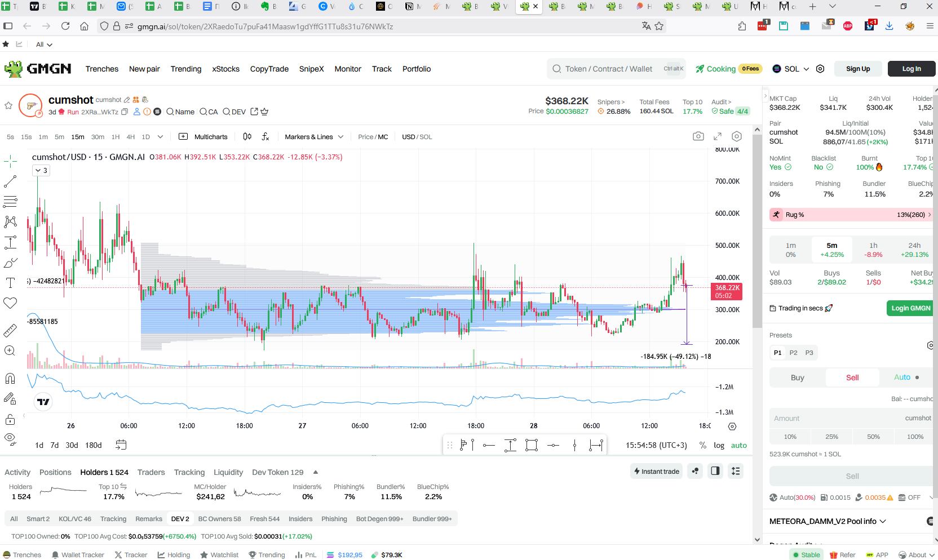938x560 pixels.
Task: Open the candlestick chart type selector
Action: 247,136
